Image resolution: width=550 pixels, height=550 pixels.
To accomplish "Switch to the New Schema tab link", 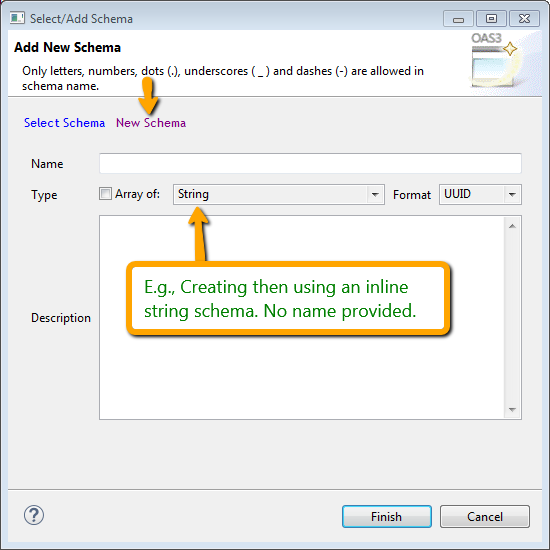I will tap(151, 123).
